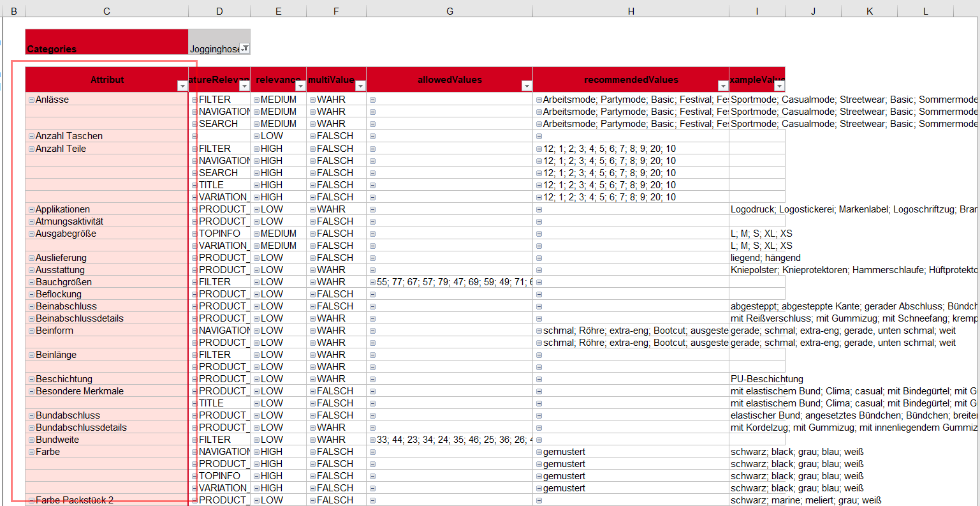Viewport: 980px width, 506px height.
Task: Click the allowedValues header text
Action: coord(450,80)
